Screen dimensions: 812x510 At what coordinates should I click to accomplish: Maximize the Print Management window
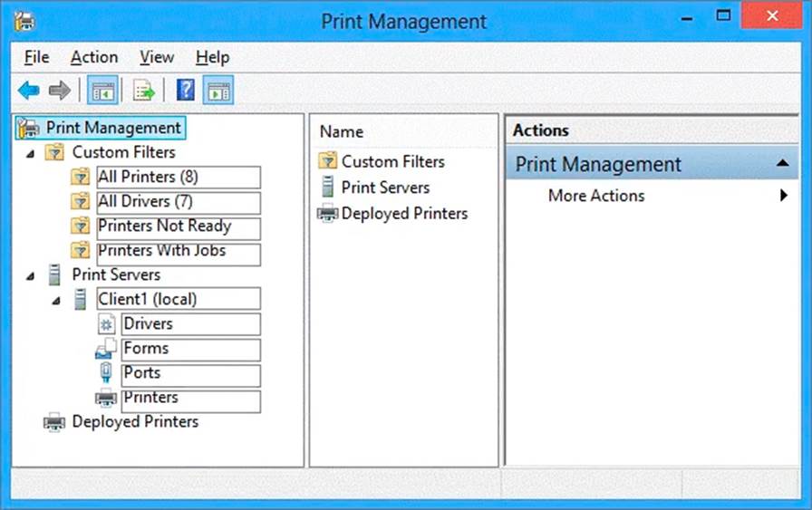723,16
